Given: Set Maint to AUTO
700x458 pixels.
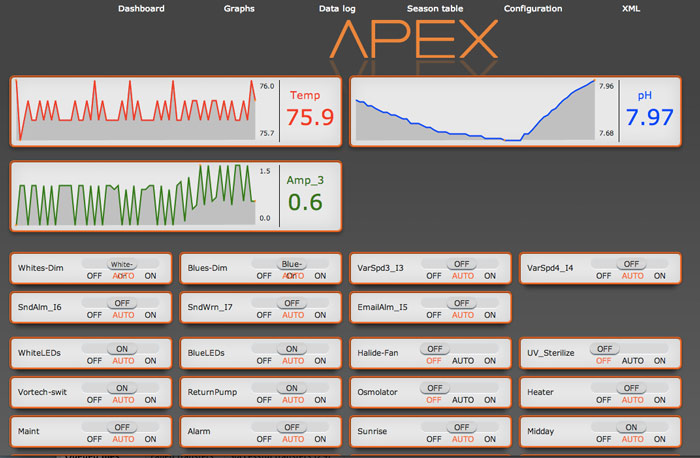Looking at the screenshot, I should point(123,439).
